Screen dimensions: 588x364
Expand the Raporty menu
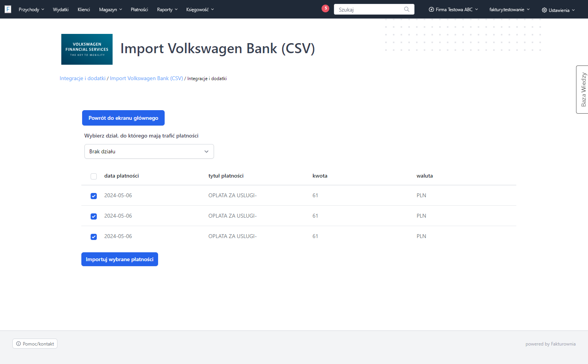pos(167,10)
